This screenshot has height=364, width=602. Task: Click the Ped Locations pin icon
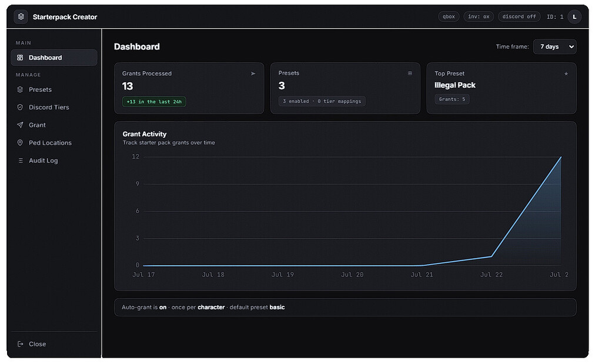pyautogui.click(x=20, y=142)
